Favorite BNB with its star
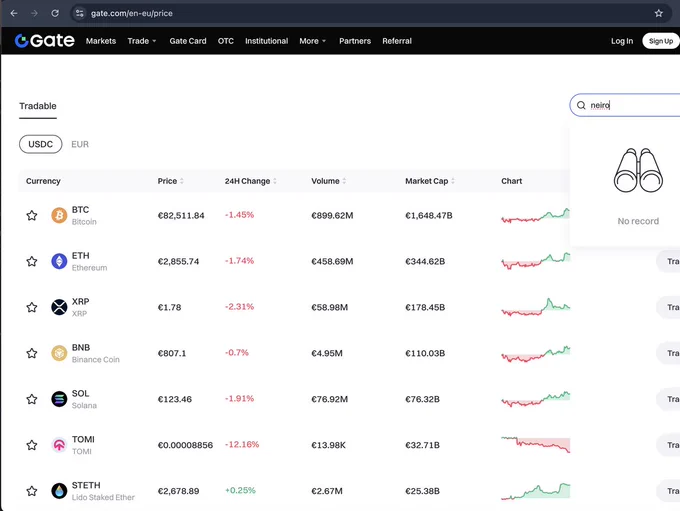This screenshot has width=680, height=511. point(32,353)
